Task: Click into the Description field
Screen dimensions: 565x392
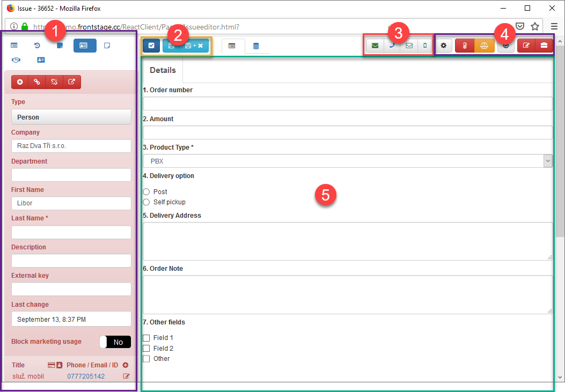Action: [71, 261]
